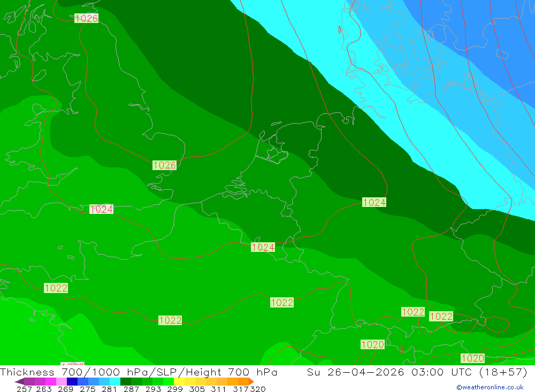Click the 'Su 26-04-2026 03:00 UTC (18+57)' timestamp

click(x=417, y=372)
